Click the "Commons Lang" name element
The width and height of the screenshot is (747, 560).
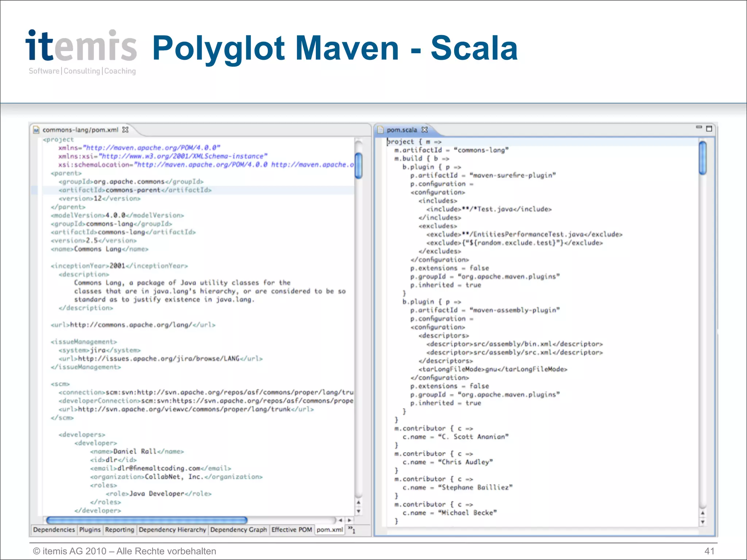tap(100, 249)
